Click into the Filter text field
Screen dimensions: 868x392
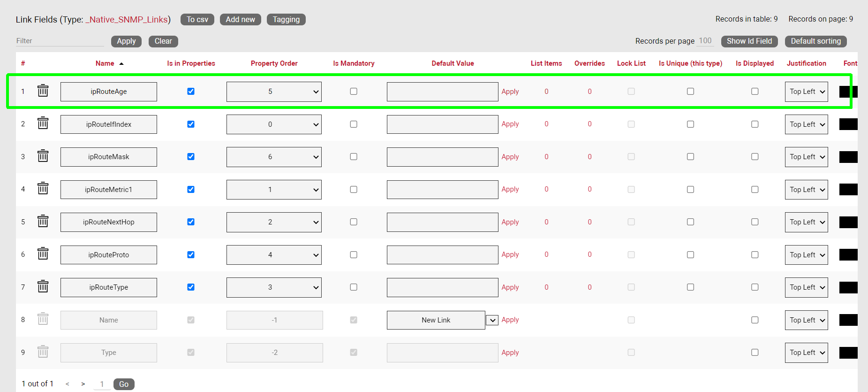[x=60, y=41]
